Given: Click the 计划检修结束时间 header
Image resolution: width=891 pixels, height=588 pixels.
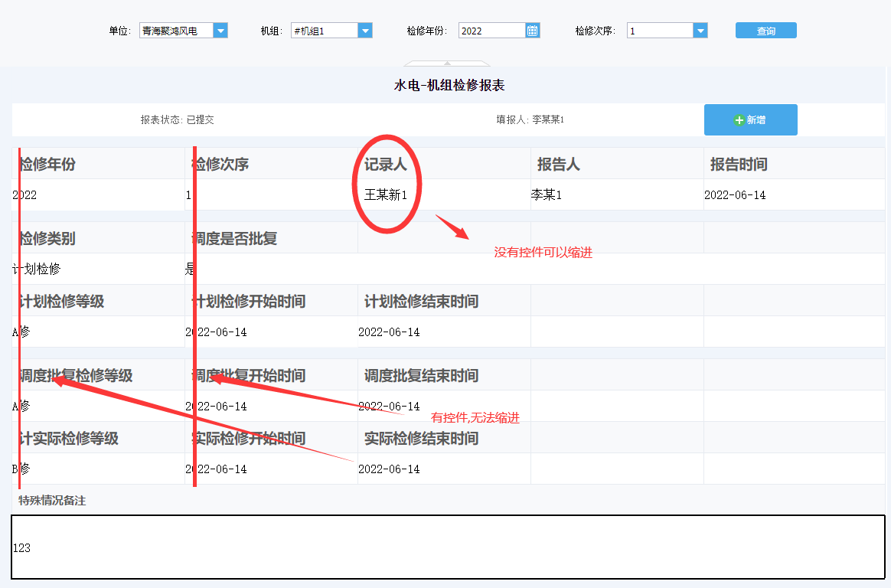Looking at the screenshot, I should 421,302.
